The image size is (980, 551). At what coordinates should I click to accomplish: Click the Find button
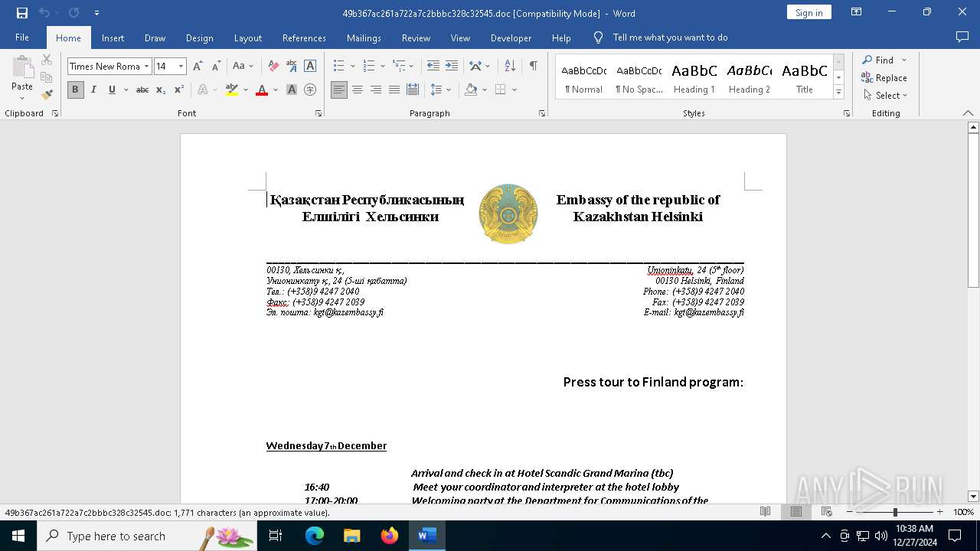pos(878,60)
